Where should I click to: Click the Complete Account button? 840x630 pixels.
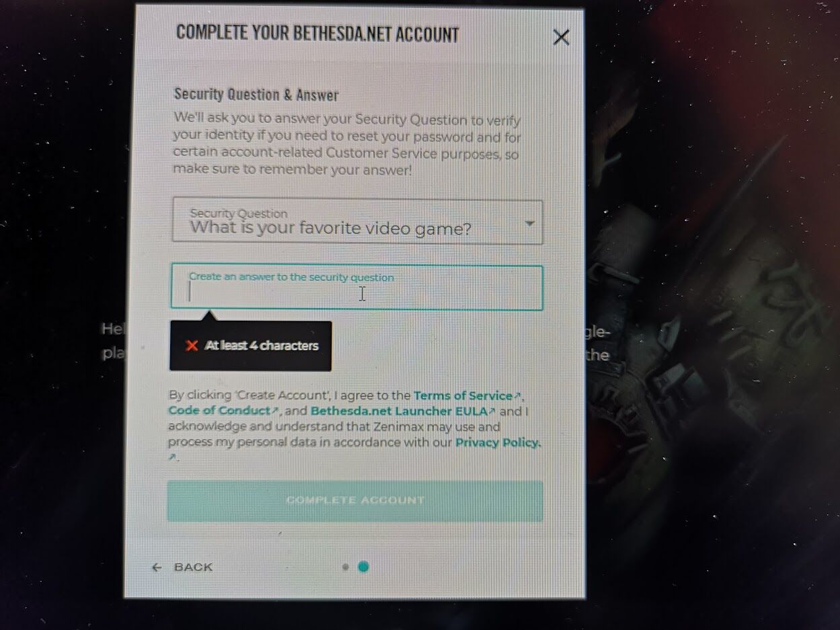(355, 501)
